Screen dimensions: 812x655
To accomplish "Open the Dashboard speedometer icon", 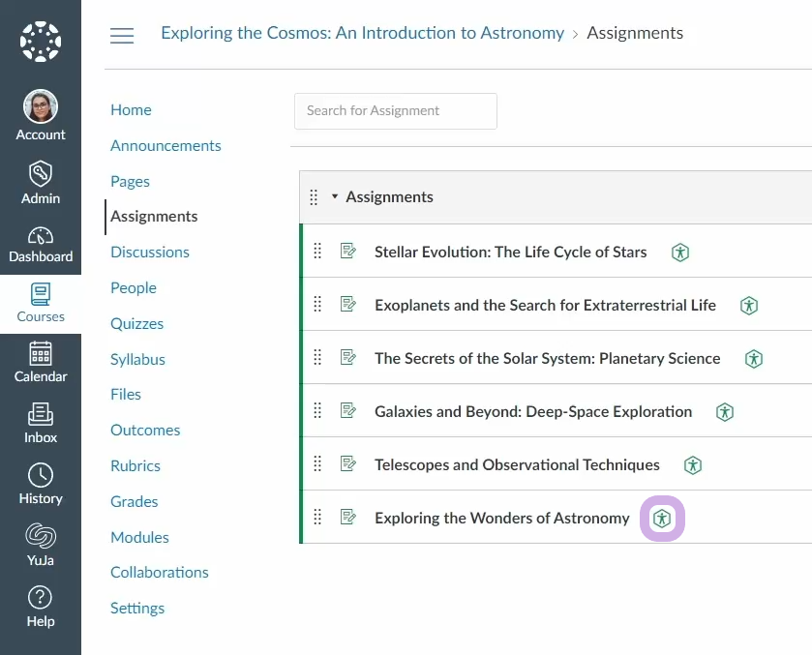I will point(41,236).
